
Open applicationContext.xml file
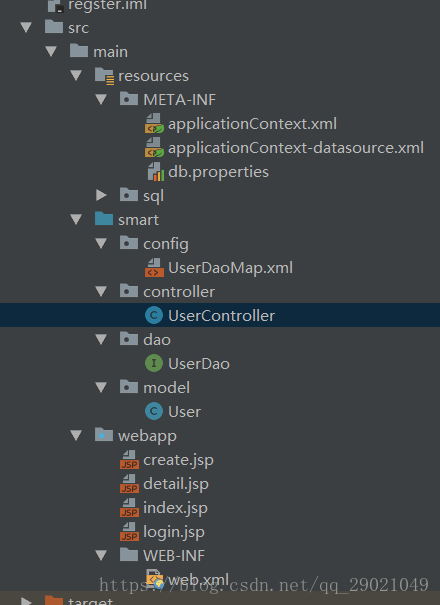point(252,124)
